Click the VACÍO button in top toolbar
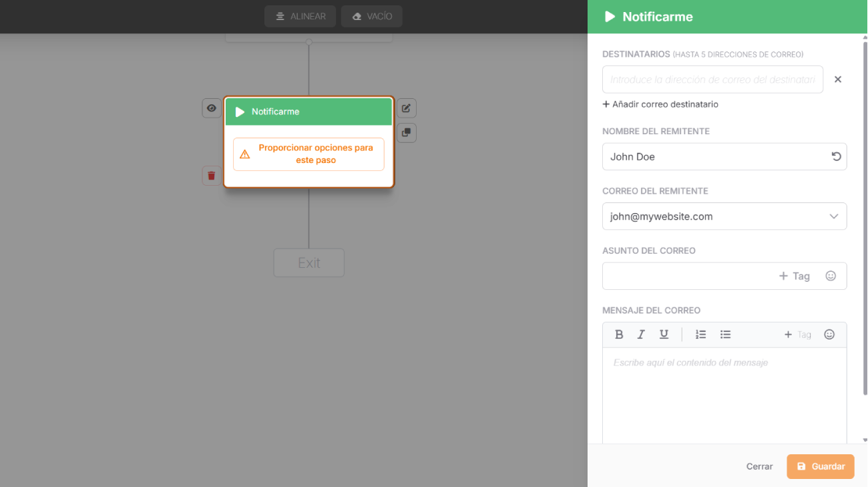The image size is (868, 487). (x=372, y=16)
